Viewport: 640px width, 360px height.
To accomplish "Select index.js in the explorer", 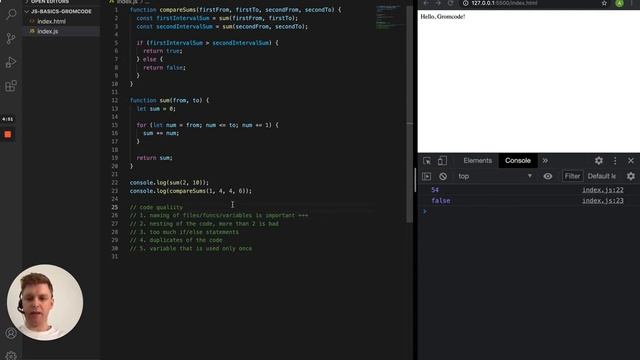I will [x=48, y=31].
